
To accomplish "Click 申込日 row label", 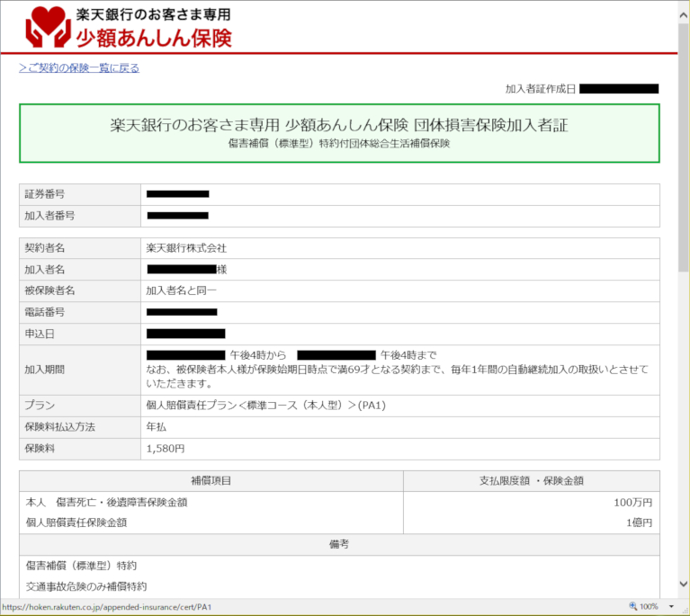I will [x=40, y=334].
